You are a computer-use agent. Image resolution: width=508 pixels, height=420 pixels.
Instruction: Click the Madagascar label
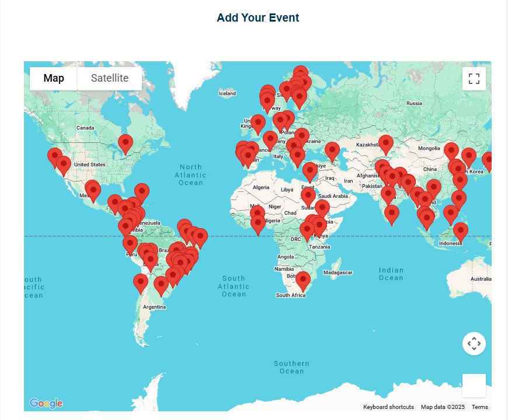[338, 272]
